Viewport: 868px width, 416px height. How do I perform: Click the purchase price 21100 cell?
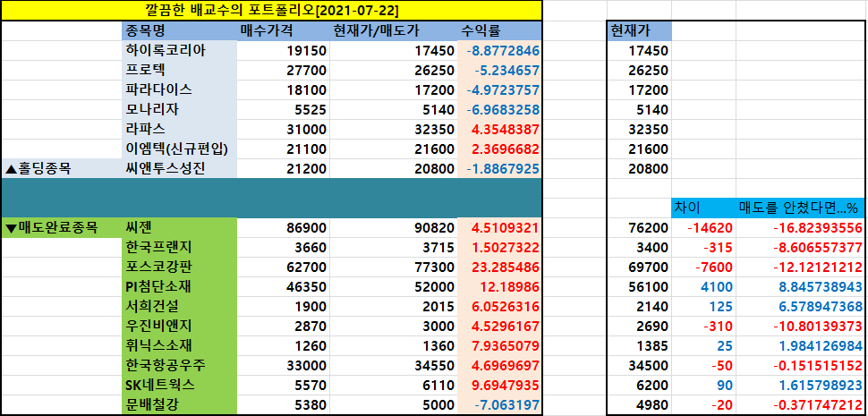(284, 149)
